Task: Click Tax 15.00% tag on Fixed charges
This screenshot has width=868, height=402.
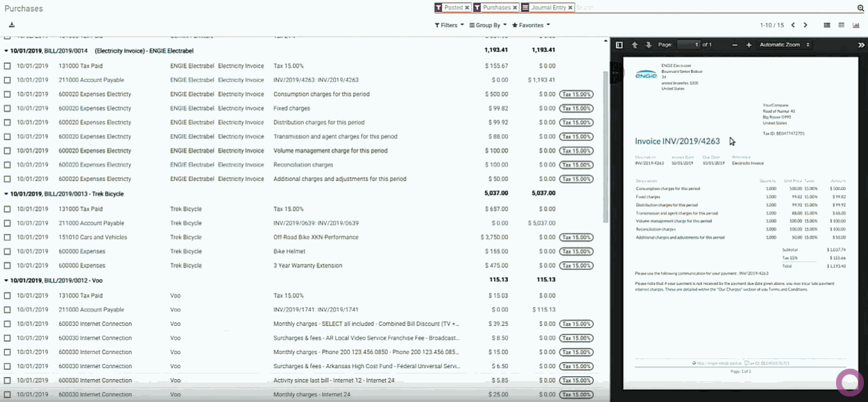Action: click(x=577, y=108)
